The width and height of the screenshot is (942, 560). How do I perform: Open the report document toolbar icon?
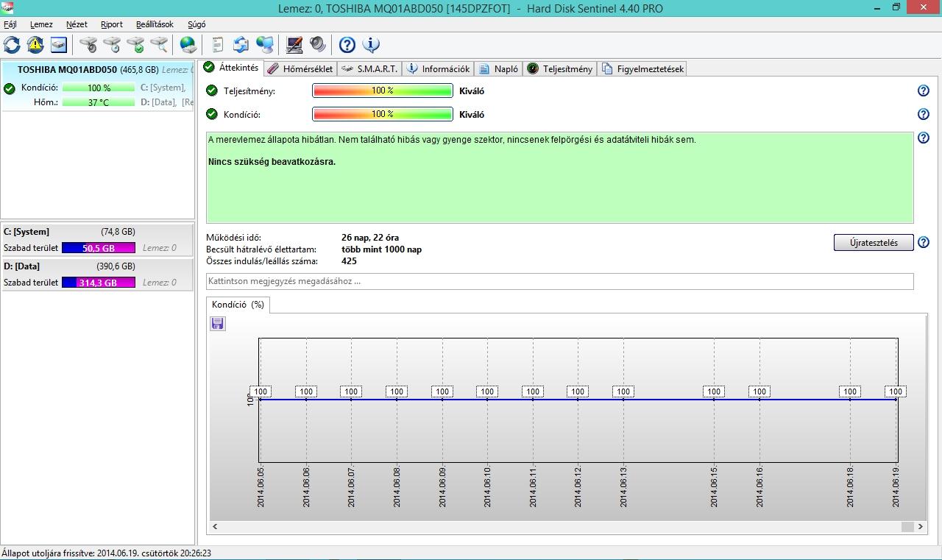pyautogui.click(x=217, y=45)
